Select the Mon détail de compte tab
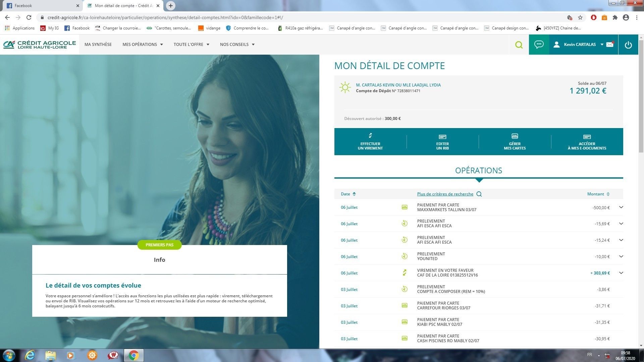This screenshot has width=644, height=362. tap(123, 6)
